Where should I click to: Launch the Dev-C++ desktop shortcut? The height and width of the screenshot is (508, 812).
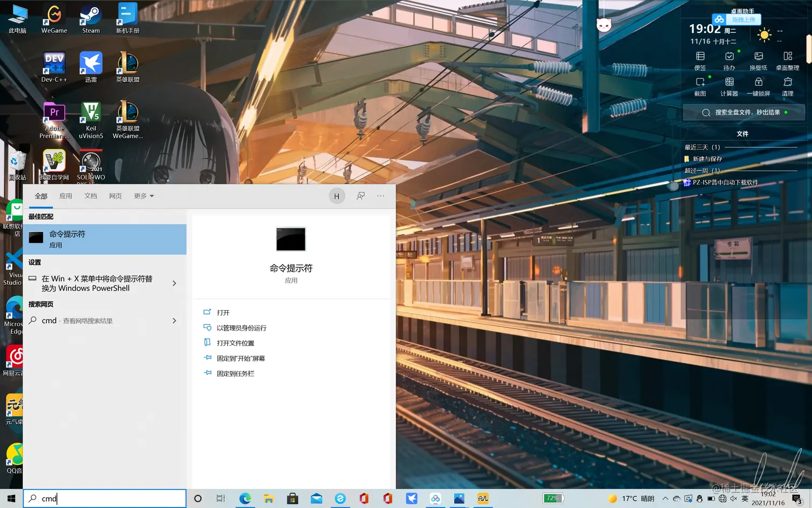(x=54, y=67)
